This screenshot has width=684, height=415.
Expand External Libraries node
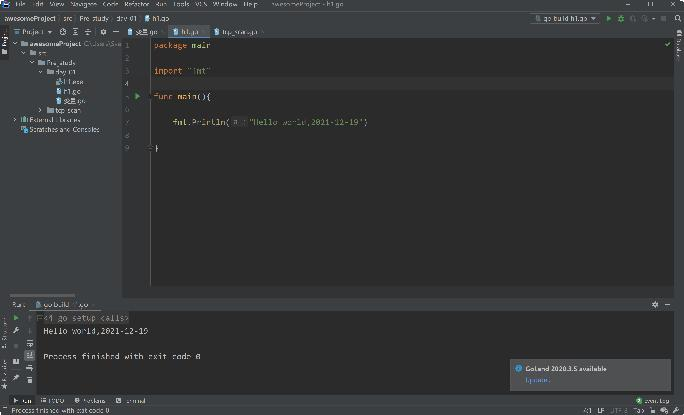pyautogui.click(x=14, y=119)
